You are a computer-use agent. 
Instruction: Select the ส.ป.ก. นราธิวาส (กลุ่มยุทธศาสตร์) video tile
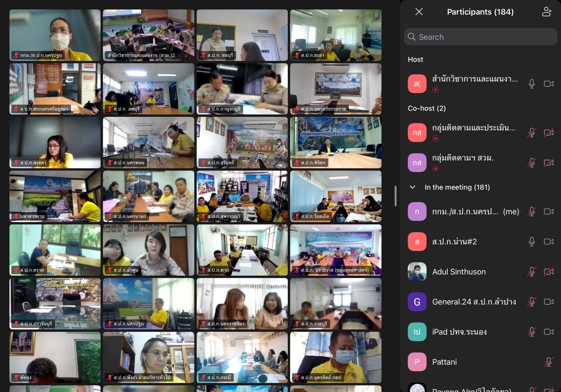tap(336, 250)
